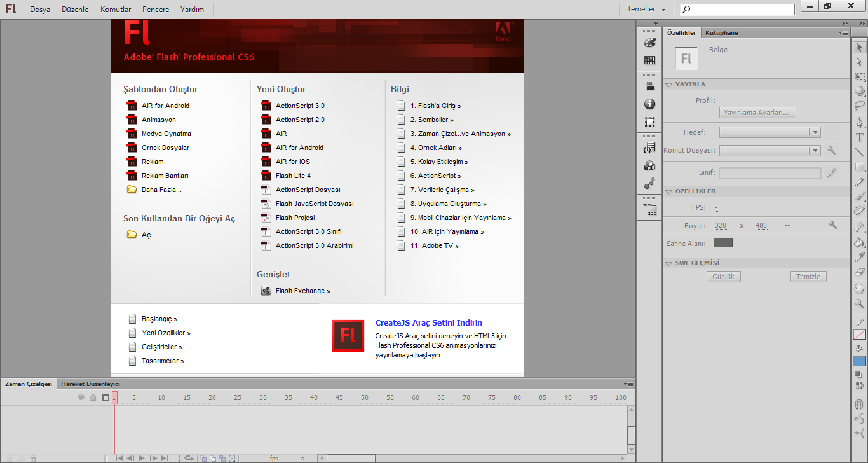Image resolution: width=868 pixels, height=463 pixels.
Task: Open the Swatches panel icon
Action: [649, 60]
